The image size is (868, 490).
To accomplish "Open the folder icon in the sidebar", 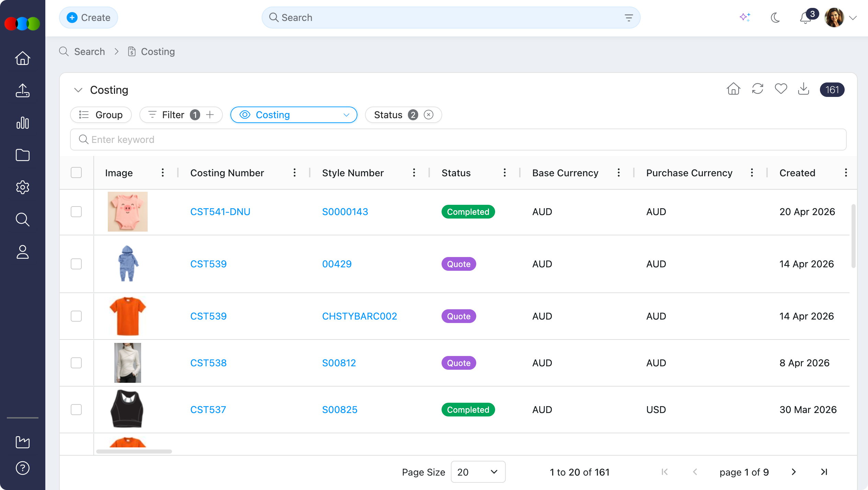I will coord(23,155).
